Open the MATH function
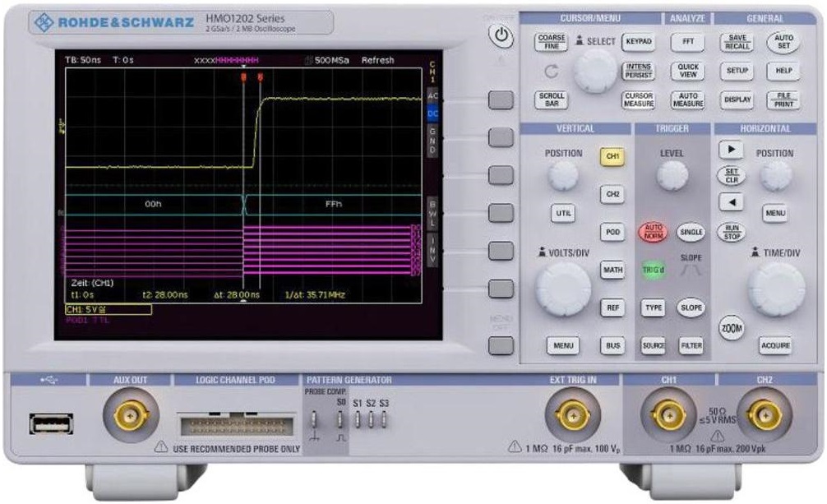The image size is (827, 504). (x=612, y=270)
